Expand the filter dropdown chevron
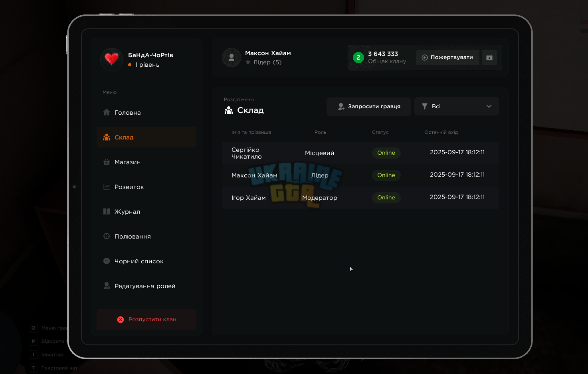Image resolution: width=588 pixels, height=374 pixels. (x=489, y=107)
